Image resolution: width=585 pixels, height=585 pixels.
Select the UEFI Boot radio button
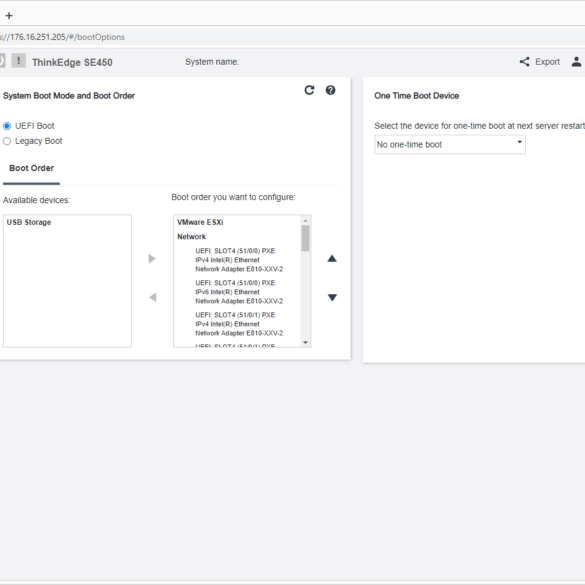coord(7,126)
